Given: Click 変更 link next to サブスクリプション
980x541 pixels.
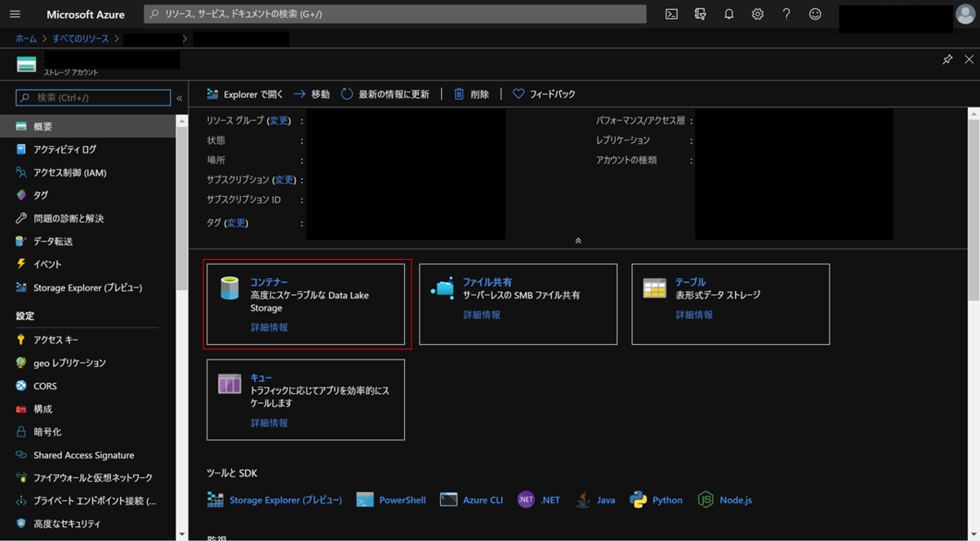Looking at the screenshot, I should (x=284, y=180).
